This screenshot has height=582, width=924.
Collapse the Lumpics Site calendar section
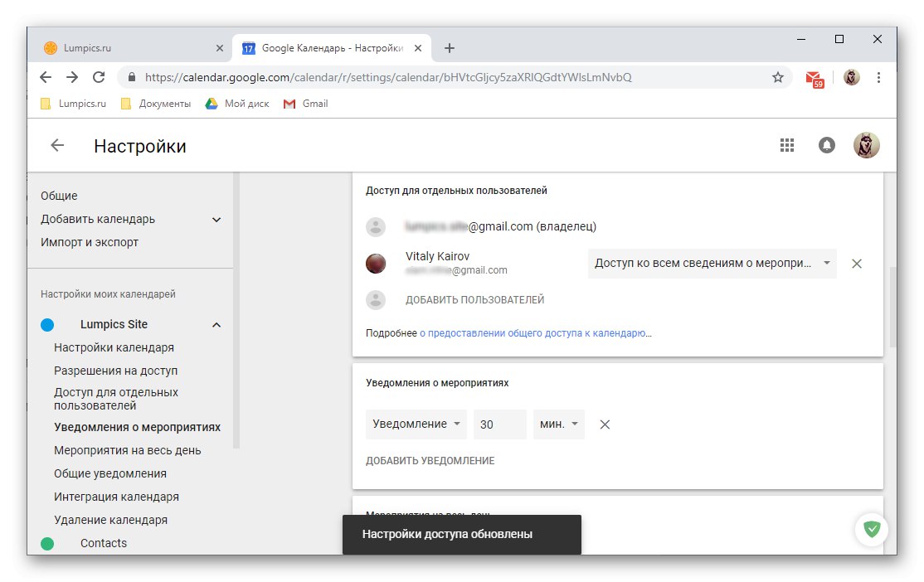(216, 324)
